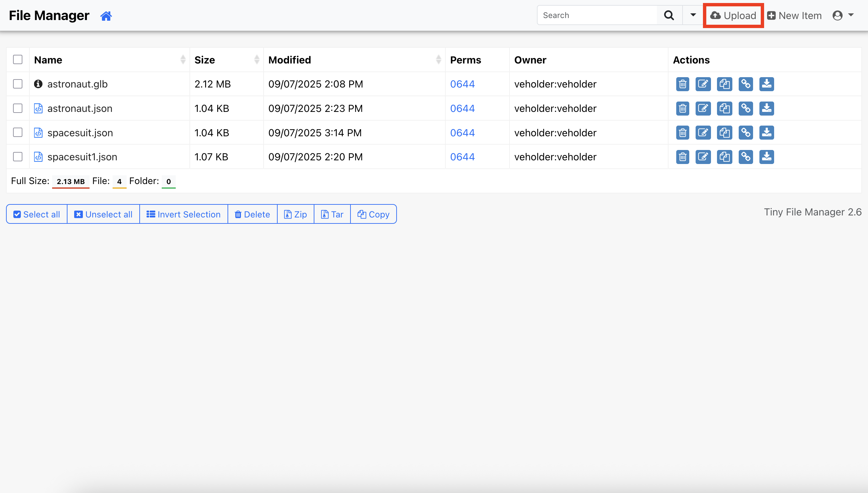Image resolution: width=868 pixels, height=493 pixels.
Task: Expand the advanced search dropdown arrow
Action: pyautogui.click(x=693, y=15)
